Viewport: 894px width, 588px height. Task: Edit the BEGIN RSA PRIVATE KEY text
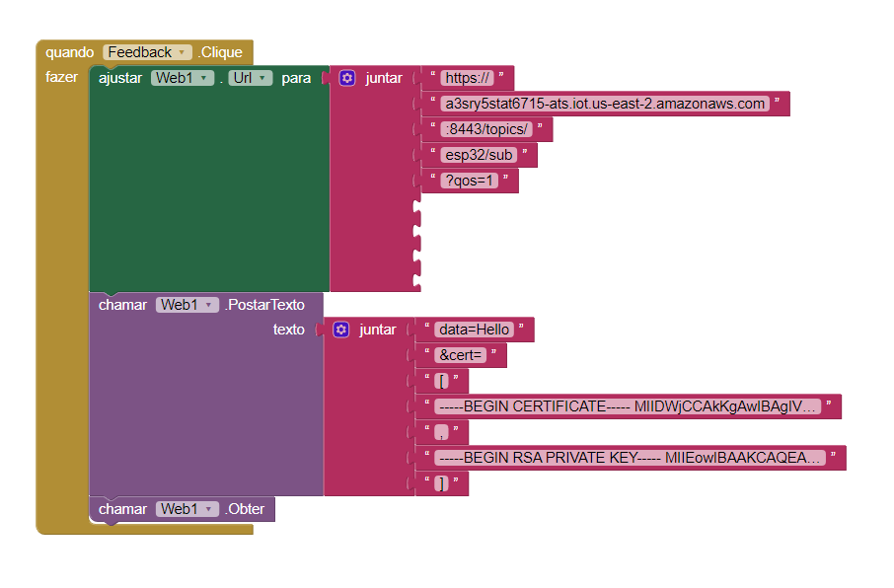630,458
